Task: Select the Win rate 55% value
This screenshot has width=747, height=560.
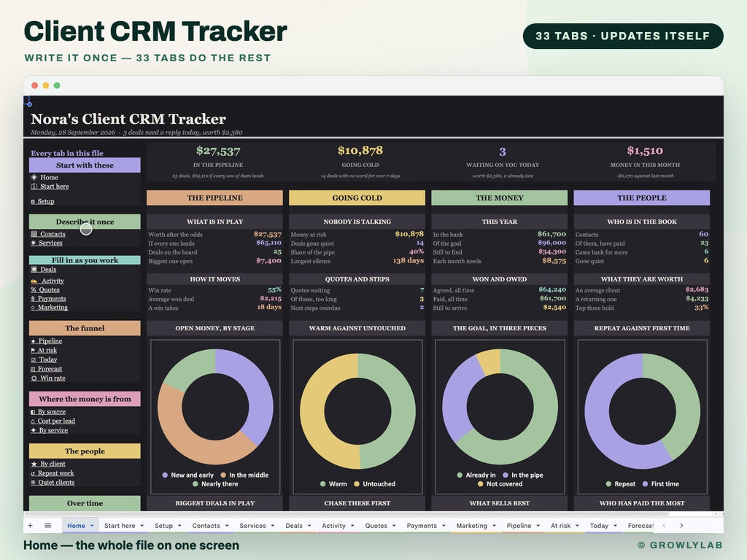Action: (x=274, y=289)
